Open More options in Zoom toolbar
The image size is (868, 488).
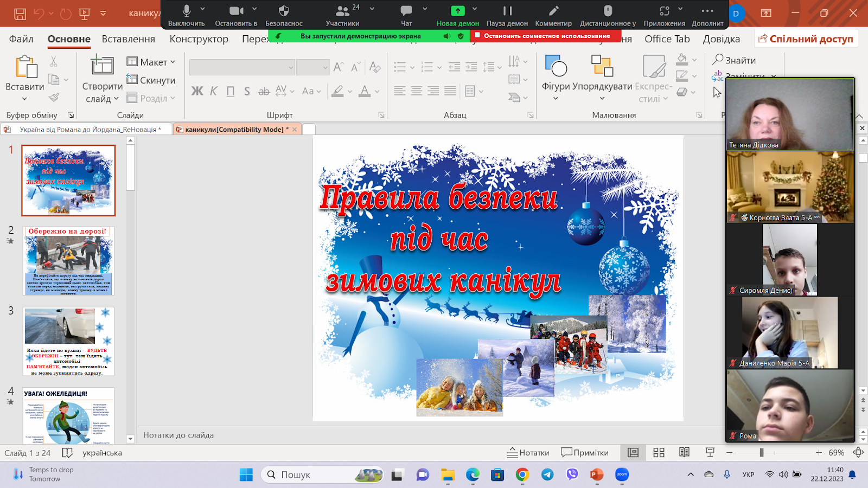(x=707, y=15)
